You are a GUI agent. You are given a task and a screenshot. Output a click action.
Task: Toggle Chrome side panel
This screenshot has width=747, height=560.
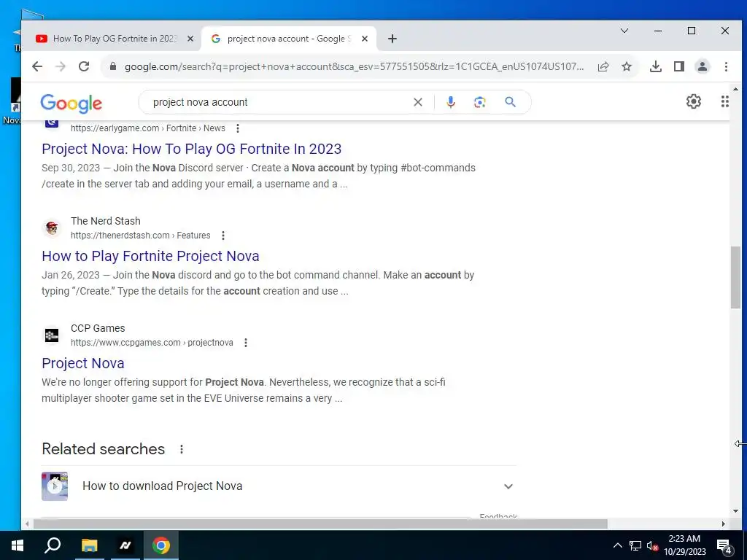pyautogui.click(x=679, y=66)
